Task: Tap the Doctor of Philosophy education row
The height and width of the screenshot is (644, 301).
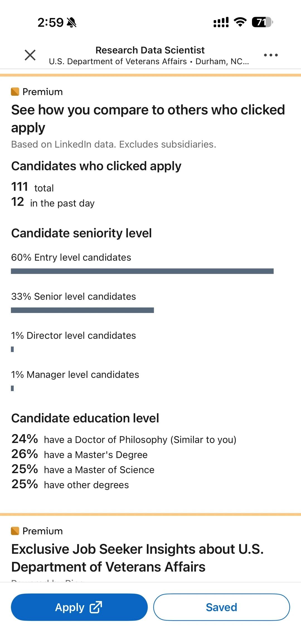Action: coord(124,439)
